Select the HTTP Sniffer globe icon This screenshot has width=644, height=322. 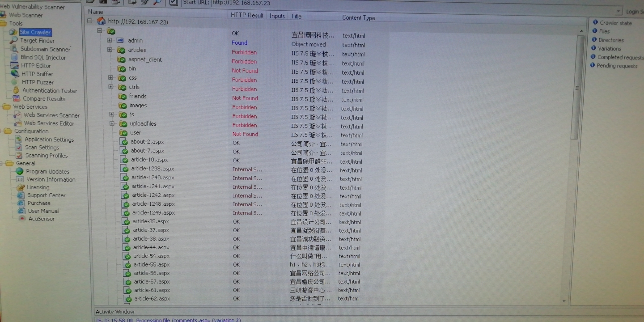coord(15,74)
